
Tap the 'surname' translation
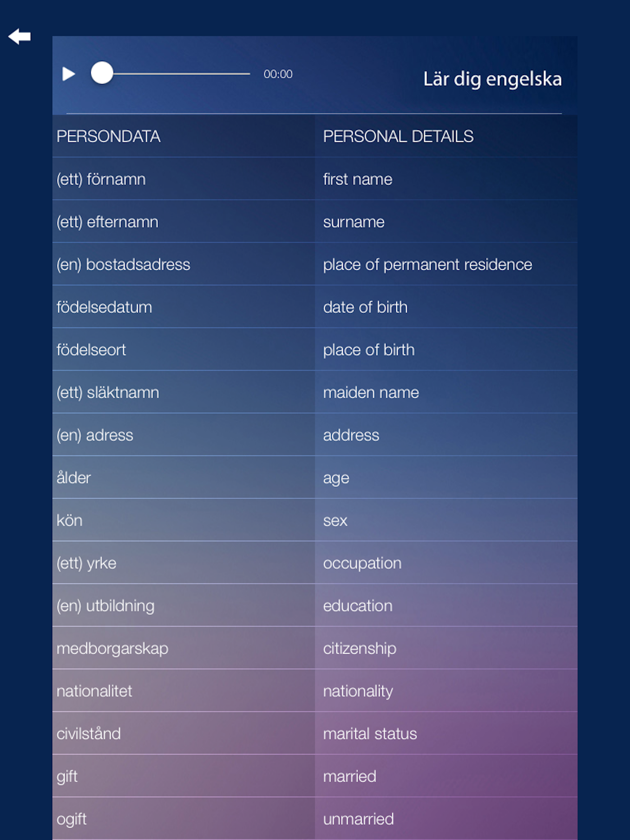pyautogui.click(x=354, y=222)
